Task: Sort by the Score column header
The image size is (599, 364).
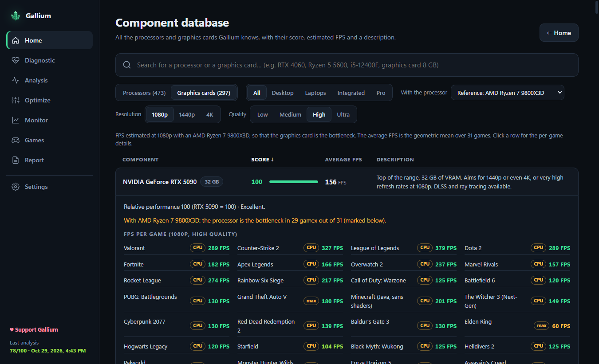Action: [262, 160]
